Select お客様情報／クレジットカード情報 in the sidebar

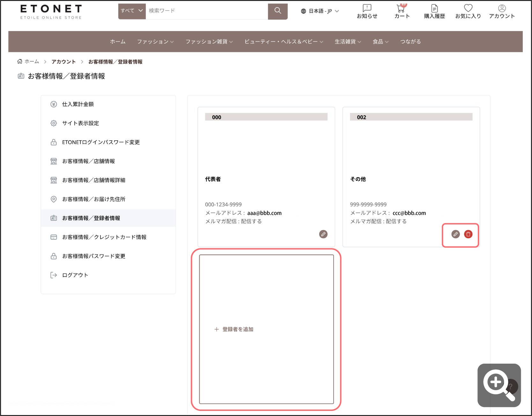pyautogui.click(x=108, y=237)
